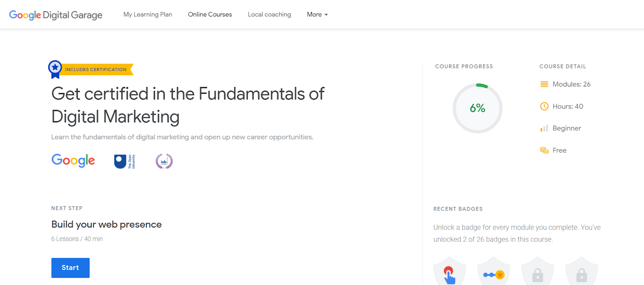The image size is (644, 285).
Task: Click the blue certification ribbon badge icon
Action: tap(55, 69)
